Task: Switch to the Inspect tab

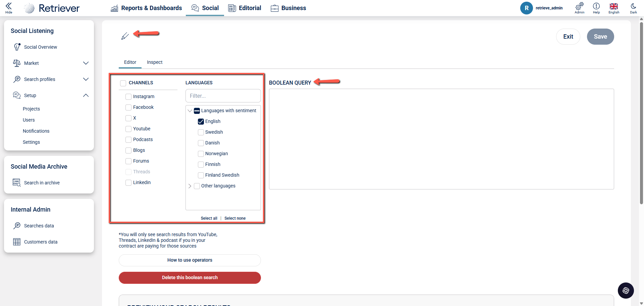Action: [155, 62]
